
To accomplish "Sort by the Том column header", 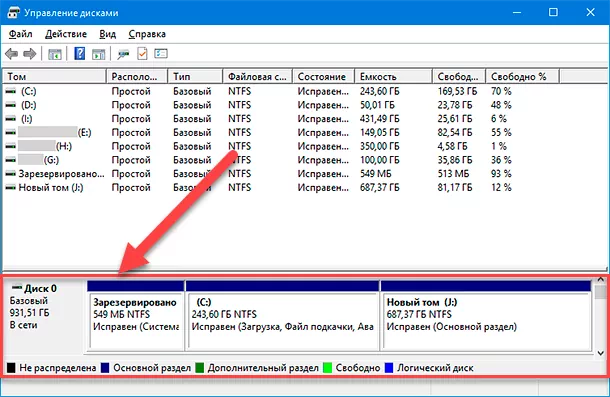I will (x=54, y=77).
